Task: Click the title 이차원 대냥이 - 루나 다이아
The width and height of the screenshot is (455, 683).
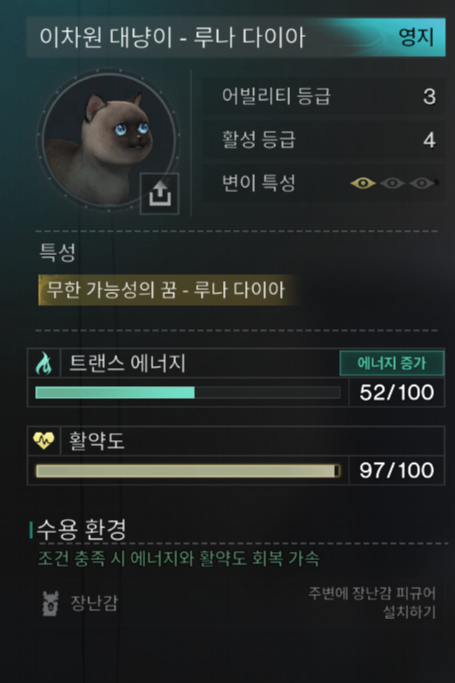Action: 172,37
